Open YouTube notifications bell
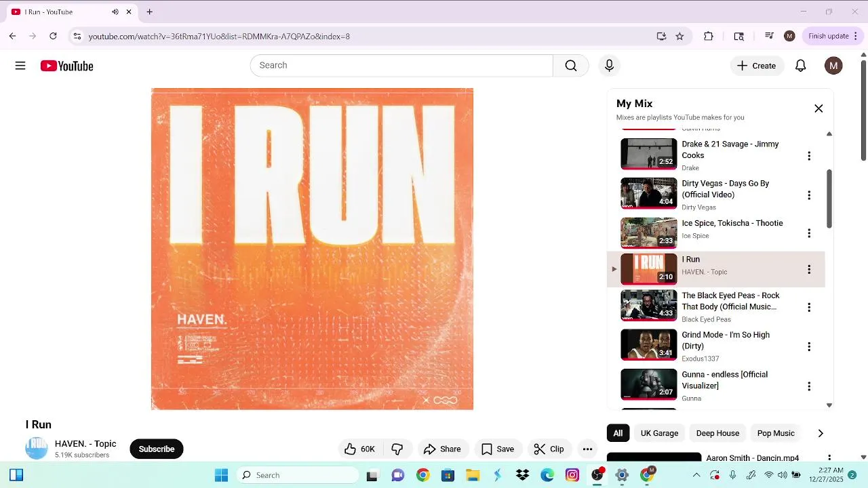 tap(800, 66)
